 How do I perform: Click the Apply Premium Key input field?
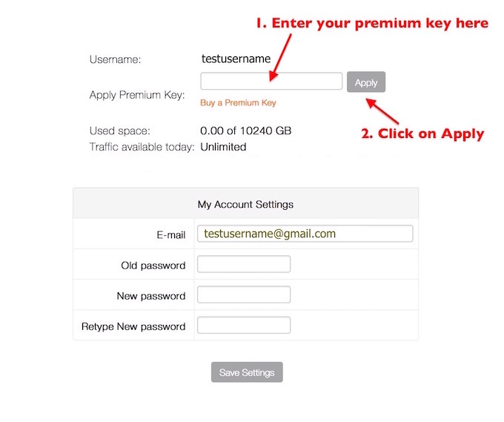pyautogui.click(x=271, y=82)
